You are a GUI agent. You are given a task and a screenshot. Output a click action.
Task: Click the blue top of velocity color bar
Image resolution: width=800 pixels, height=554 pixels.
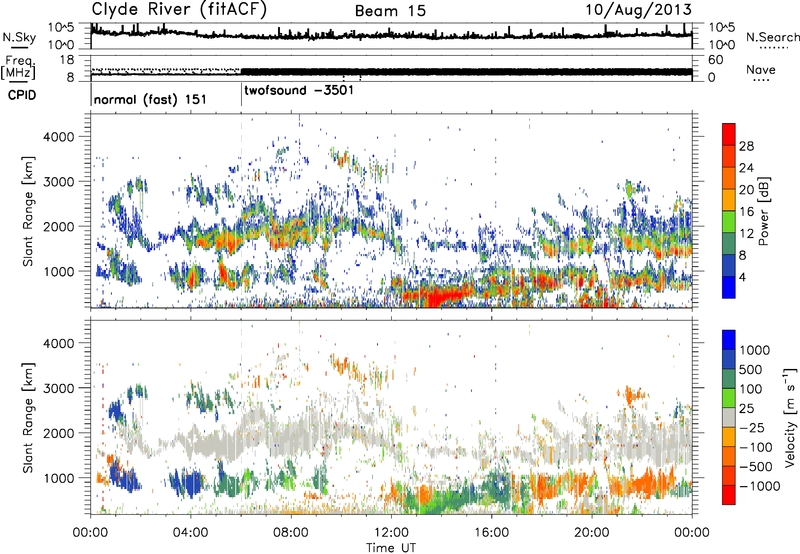tap(729, 340)
